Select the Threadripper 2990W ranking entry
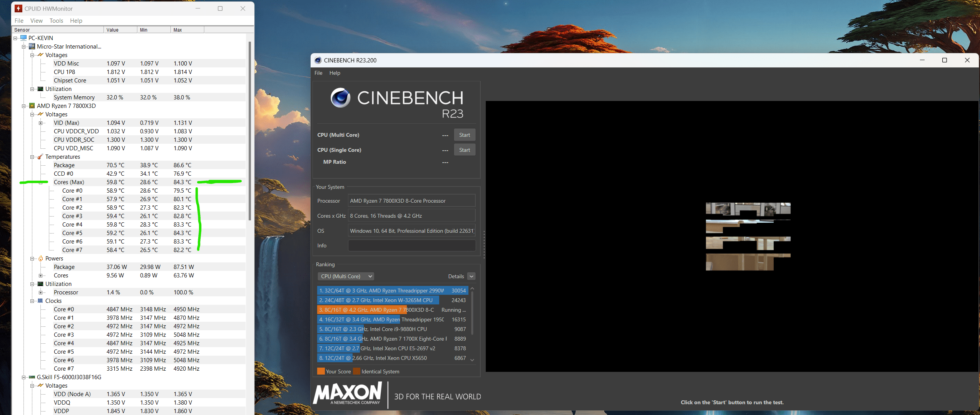This screenshot has width=980, height=415. (x=393, y=291)
